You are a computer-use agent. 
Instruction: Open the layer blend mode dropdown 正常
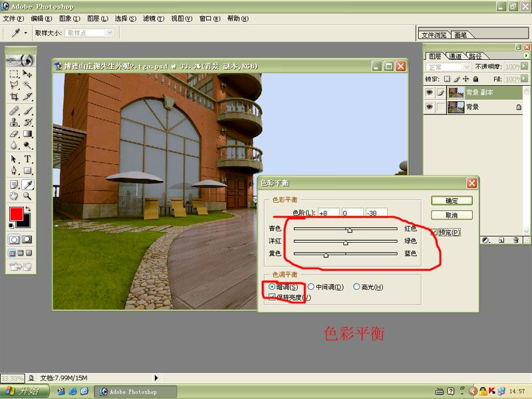point(467,67)
